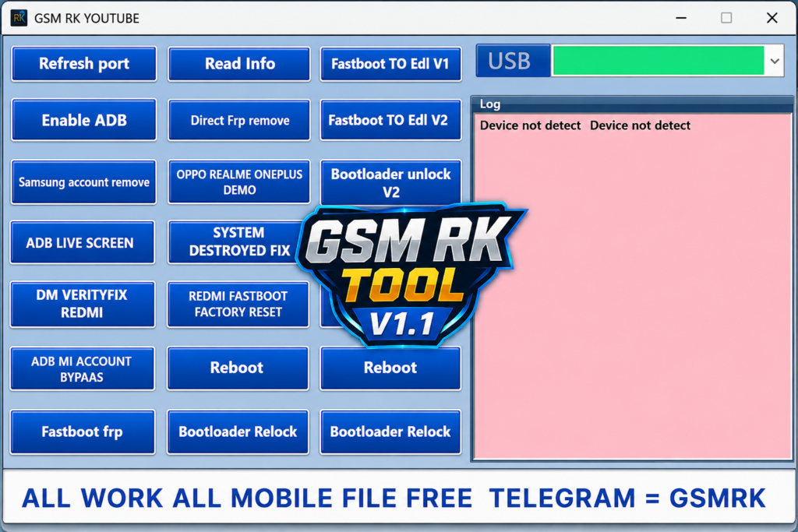
Task: Start Direct Frp remove
Action: tap(239, 120)
